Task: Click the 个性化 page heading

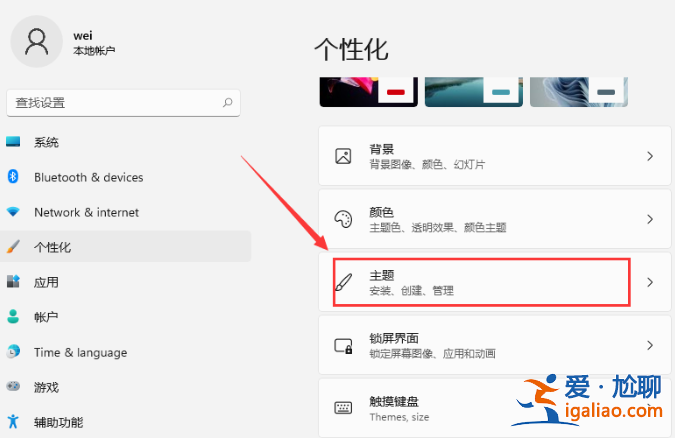Action: click(x=351, y=50)
